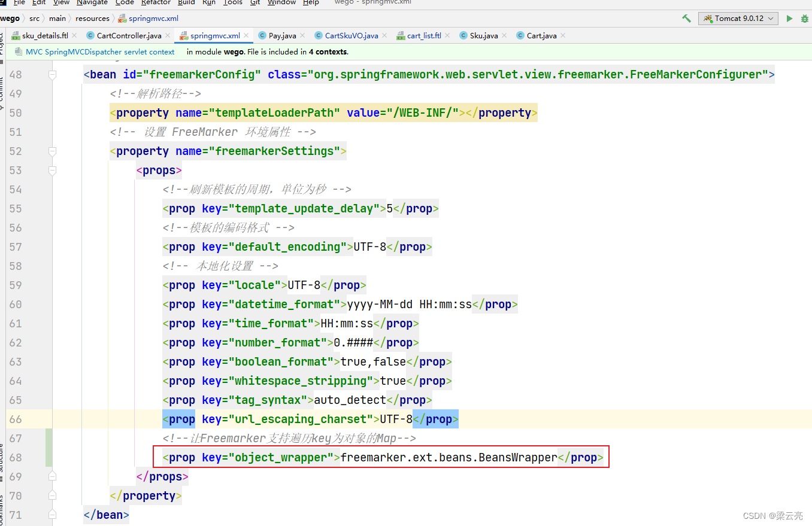This screenshot has width=812, height=526.
Task: Click the auto_detect value on line 65
Action: coord(350,400)
